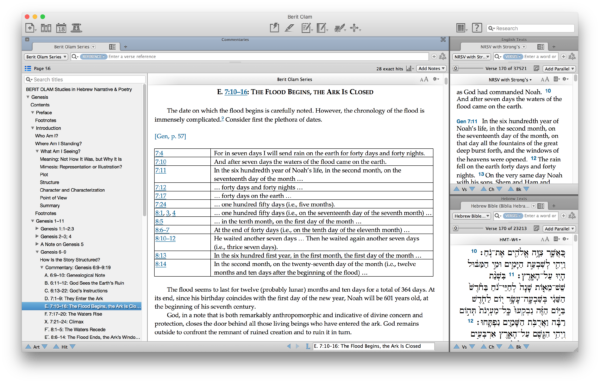Select 'Who Am I?' in contents tree

46,135
